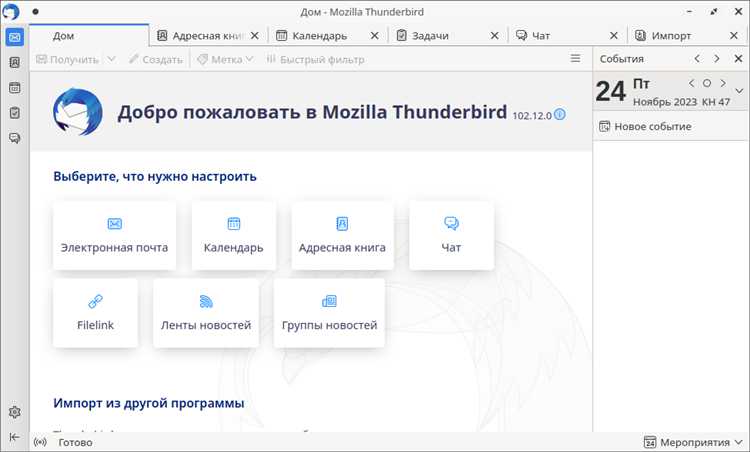Open Calendar icon in left sidebar
Viewport: 750px width, 452px height.
coord(14,88)
